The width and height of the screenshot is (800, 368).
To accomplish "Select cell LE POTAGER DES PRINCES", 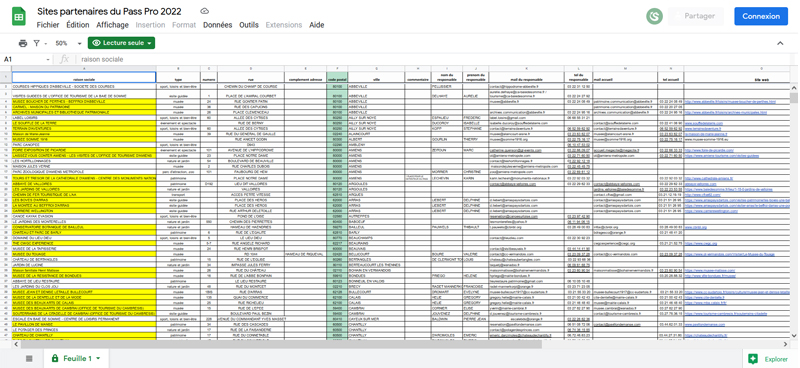I will [x=84, y=330].
